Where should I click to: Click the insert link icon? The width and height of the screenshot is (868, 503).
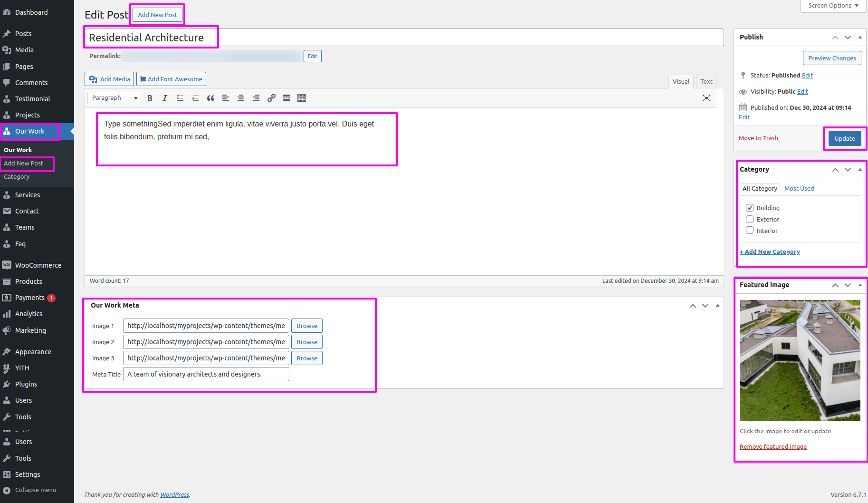point(271,98)
